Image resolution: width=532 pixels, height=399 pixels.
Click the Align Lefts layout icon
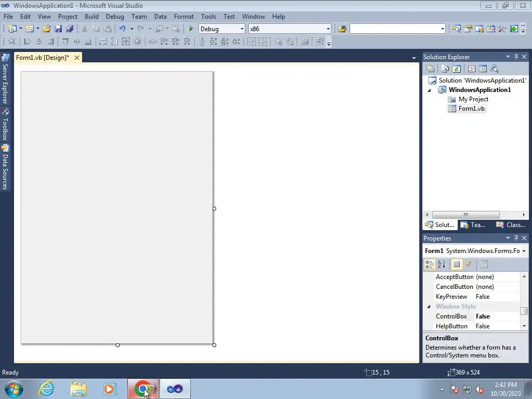click(x=28, y=42)
